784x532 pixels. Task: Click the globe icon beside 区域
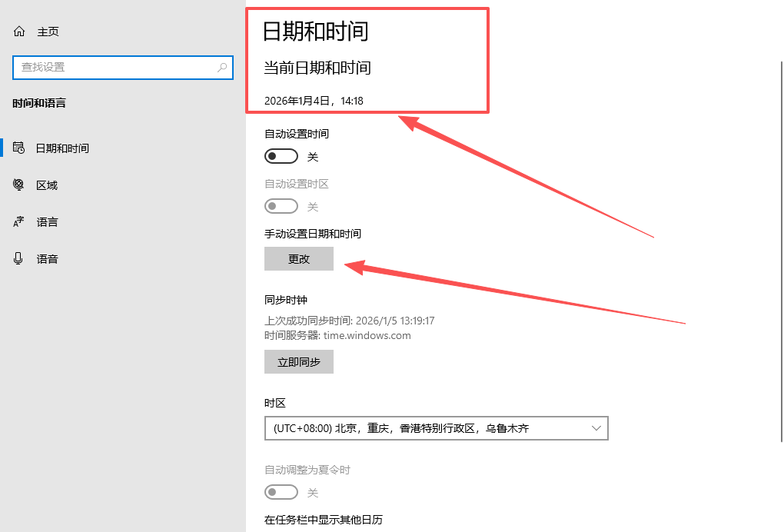pos(19,185)
